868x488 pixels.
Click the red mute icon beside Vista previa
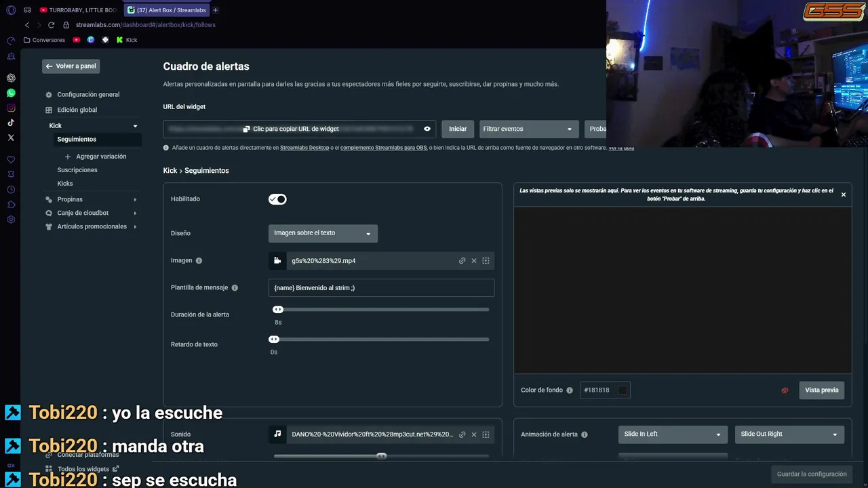(785, 390)
